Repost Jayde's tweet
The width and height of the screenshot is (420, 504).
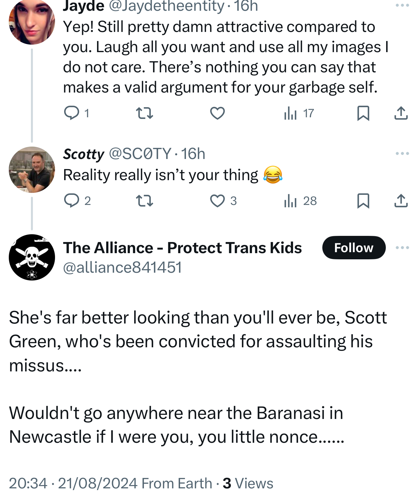click(144, 113)
